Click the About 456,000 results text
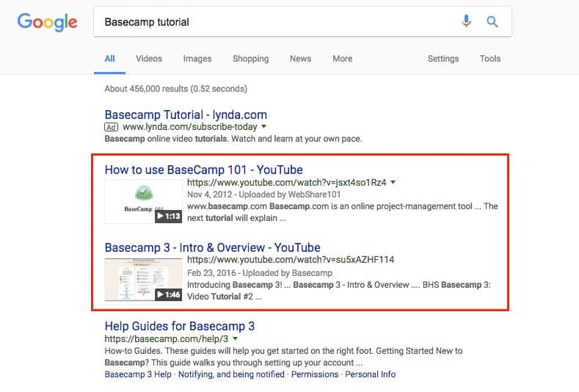The width and height of the screenshot is (579, 392). 176,89
